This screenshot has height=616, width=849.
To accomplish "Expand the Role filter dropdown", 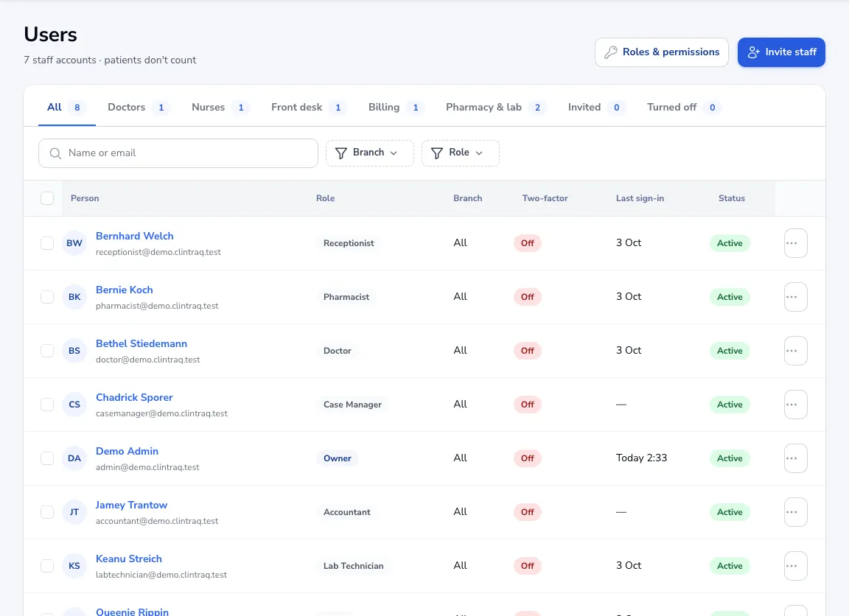I will pos(460,153).
